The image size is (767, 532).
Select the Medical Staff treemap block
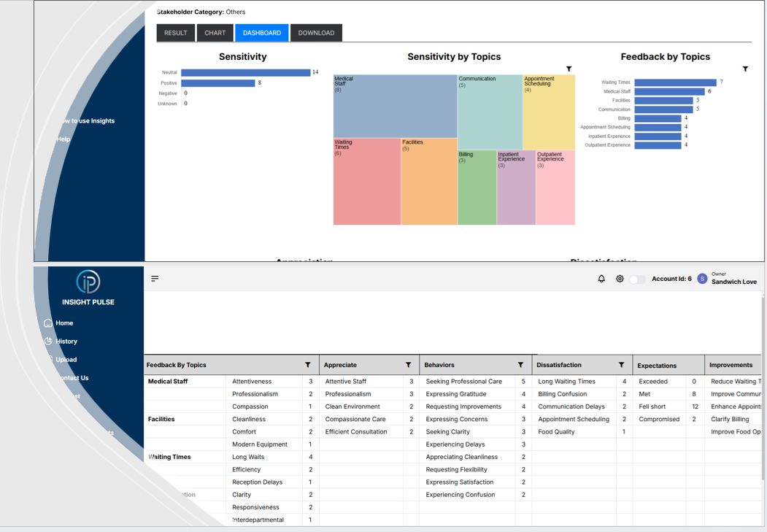[394, 106]
